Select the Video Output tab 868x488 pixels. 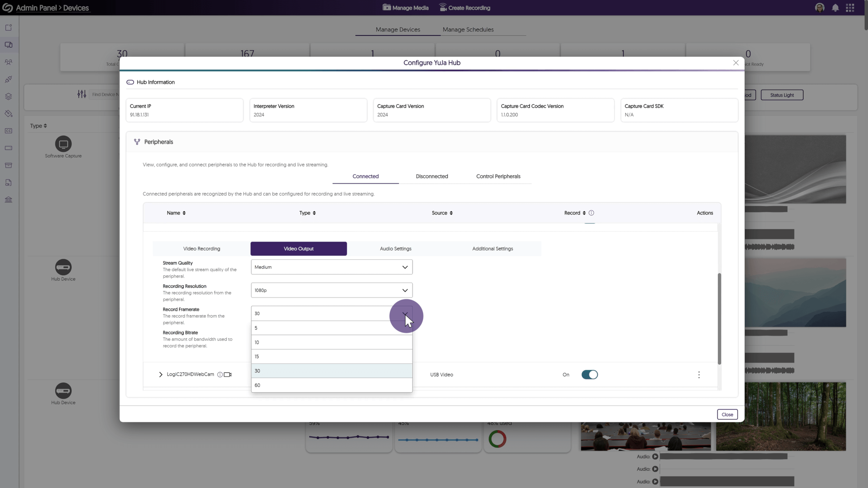(299, 249)
